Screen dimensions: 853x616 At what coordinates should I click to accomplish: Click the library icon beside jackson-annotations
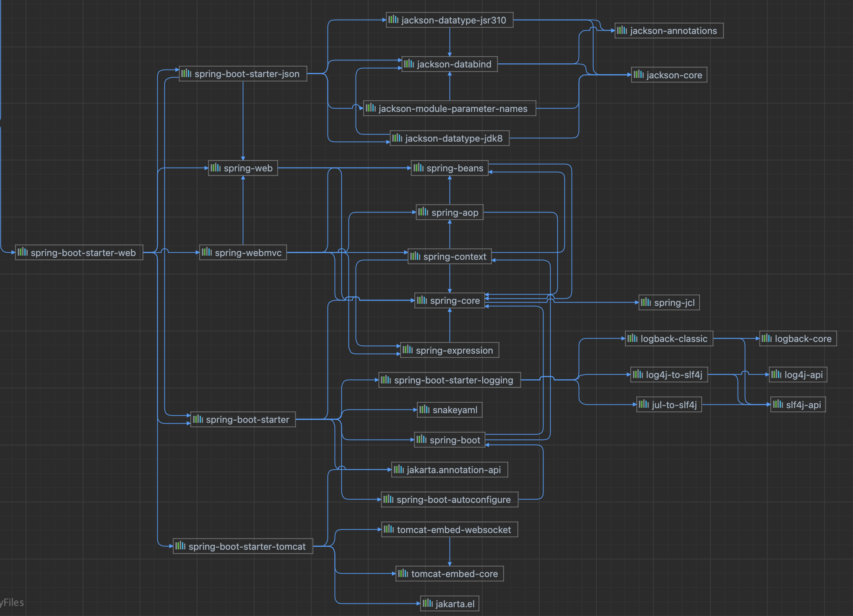click(x=622, y=30)
